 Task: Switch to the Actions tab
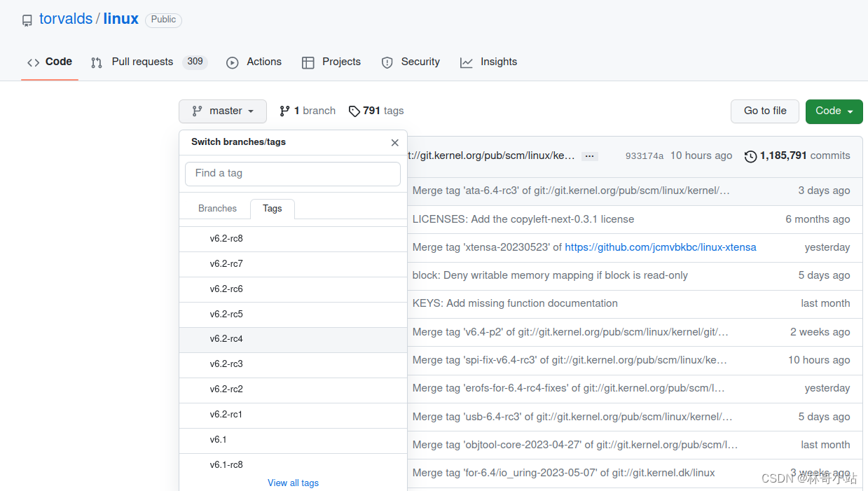(254, 62)
